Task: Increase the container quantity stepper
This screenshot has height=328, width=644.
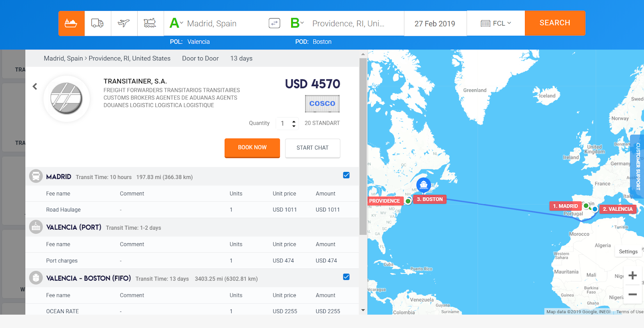Action: coord(294,121)
